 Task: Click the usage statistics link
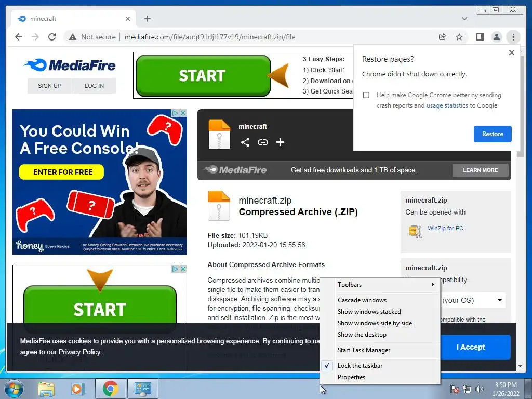(447, 105)
